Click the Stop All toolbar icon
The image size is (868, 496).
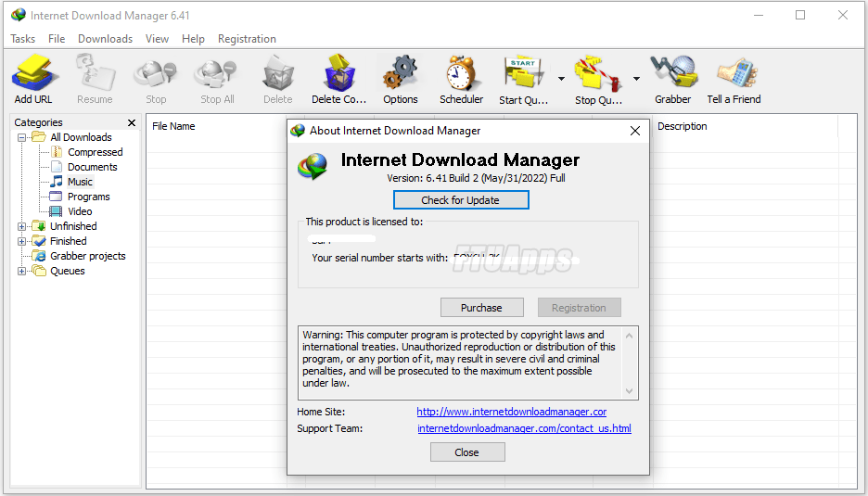[216, 74]
